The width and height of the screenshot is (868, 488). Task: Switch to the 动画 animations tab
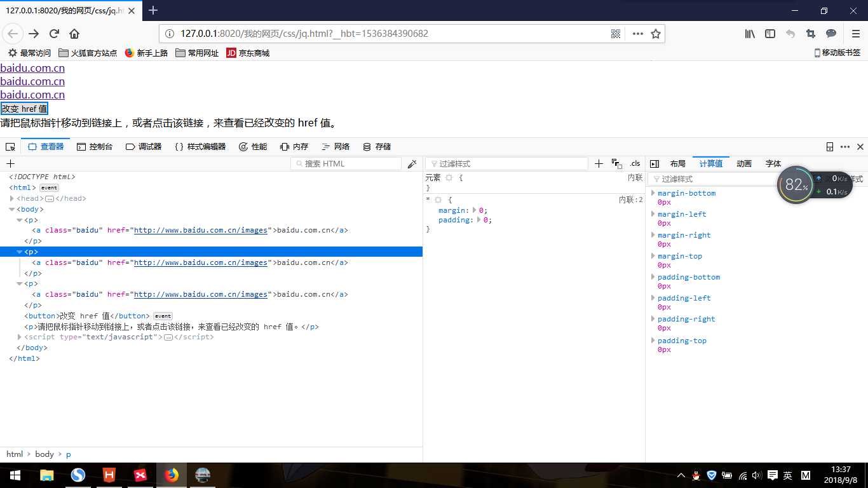(x=744, y=164)
